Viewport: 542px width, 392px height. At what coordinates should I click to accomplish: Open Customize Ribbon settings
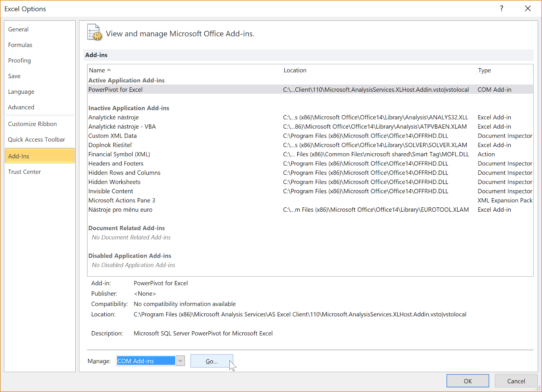(40, 124)
